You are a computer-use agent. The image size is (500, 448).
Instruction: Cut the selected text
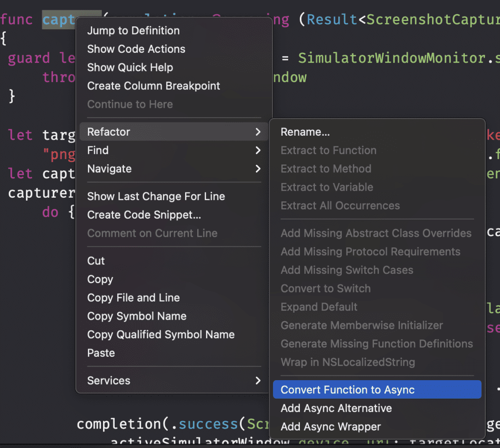click(x=96, y=261)
